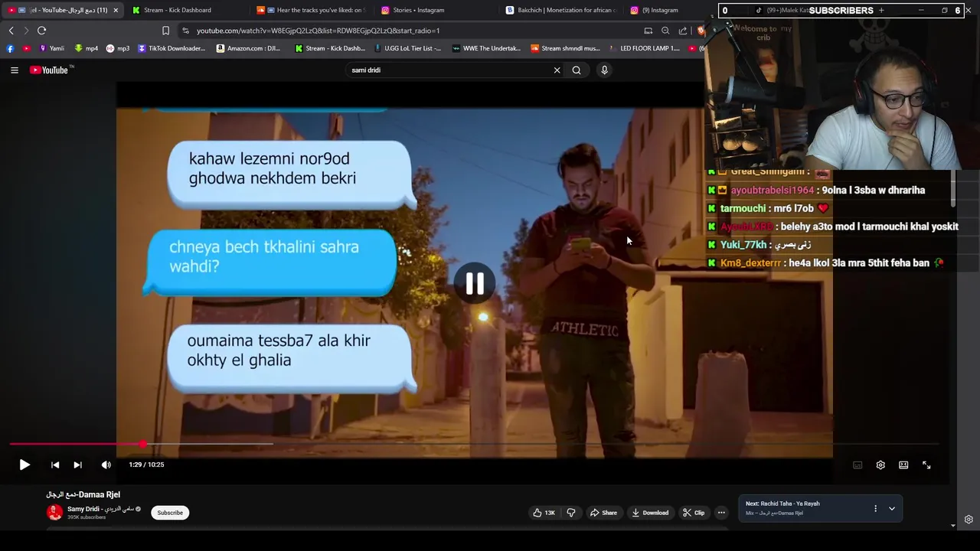Screen dimensions: 980x551
Task: Skip to the previous video
Action: point(55,465)
